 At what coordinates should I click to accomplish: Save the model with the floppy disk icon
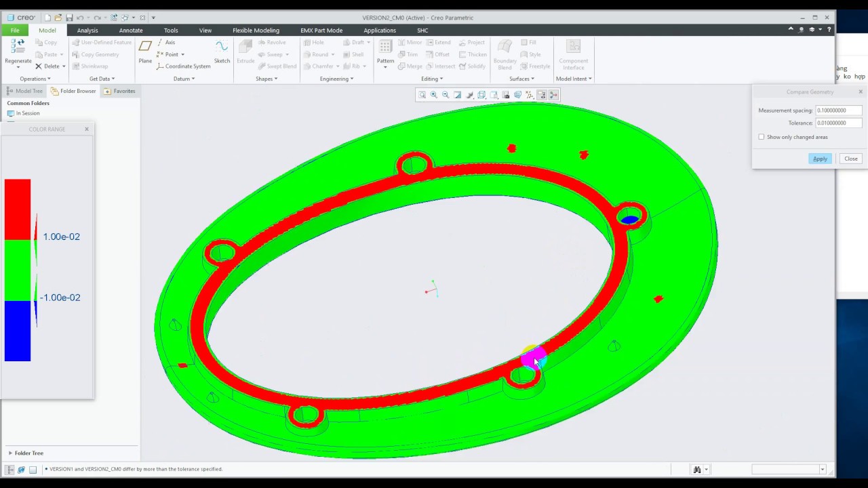tap(68, 18)
